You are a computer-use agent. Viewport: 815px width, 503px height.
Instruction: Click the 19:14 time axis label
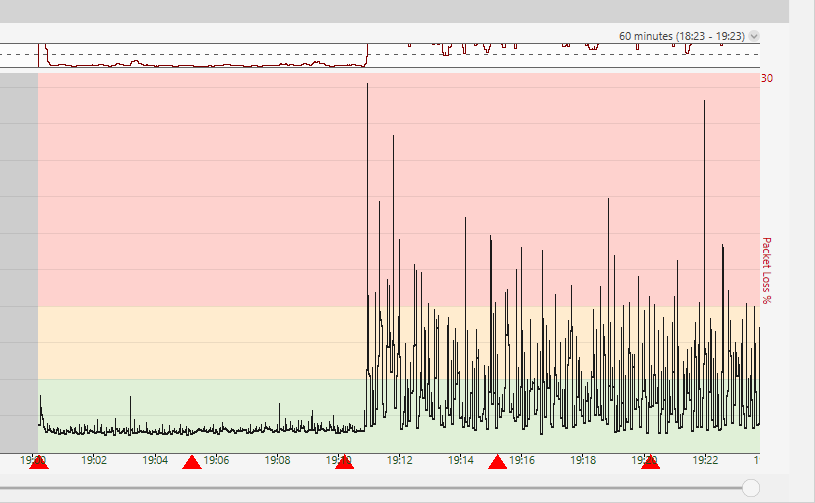tap(461, 460)
